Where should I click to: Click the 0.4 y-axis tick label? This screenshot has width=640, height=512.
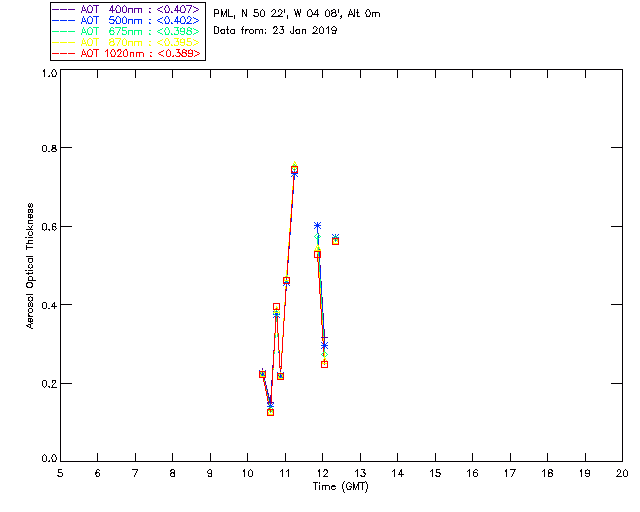tap(49, 305)
